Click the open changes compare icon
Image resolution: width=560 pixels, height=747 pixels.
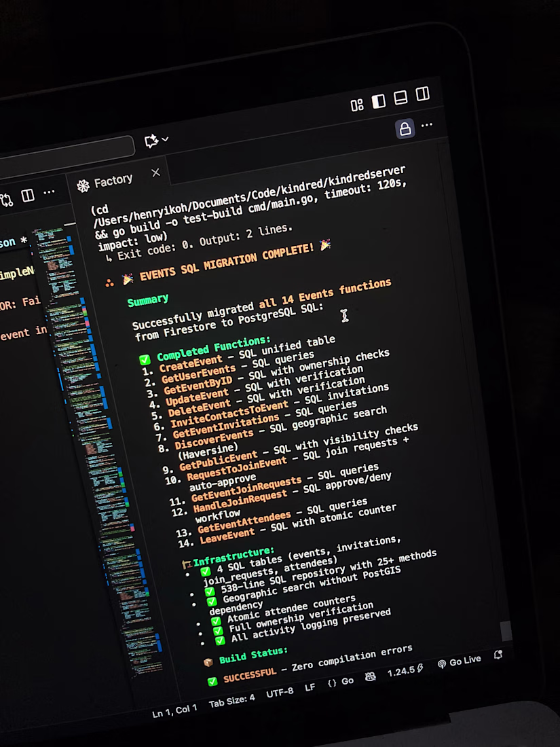pos(7,200)
